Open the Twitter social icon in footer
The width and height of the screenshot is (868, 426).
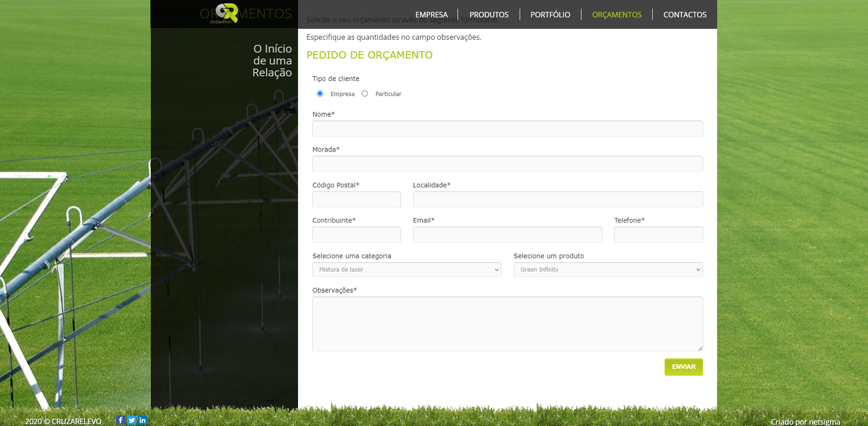pos(131,420)
